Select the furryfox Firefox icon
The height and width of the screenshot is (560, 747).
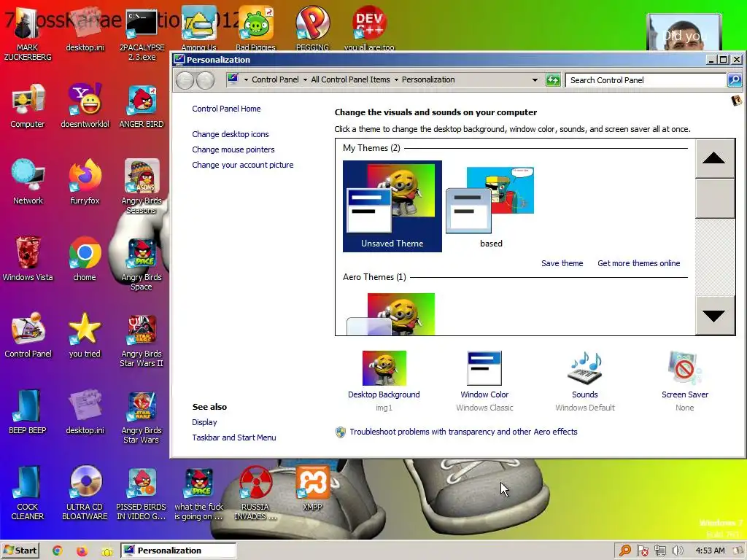point(85,182)
